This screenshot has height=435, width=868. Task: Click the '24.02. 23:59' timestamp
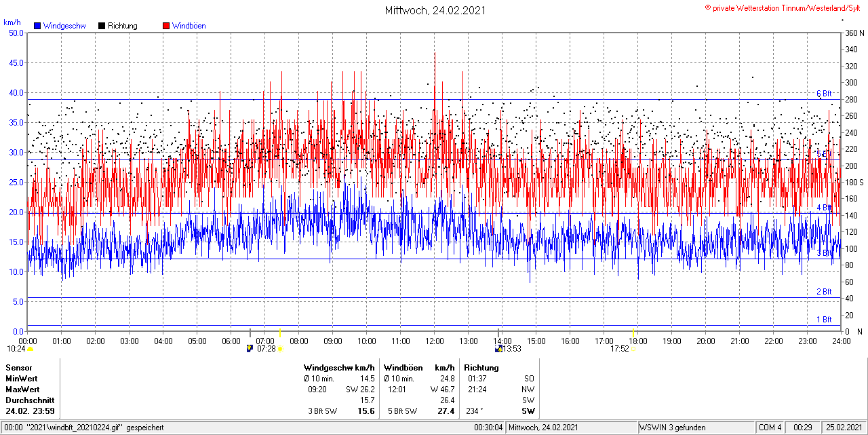coord(30,411)
